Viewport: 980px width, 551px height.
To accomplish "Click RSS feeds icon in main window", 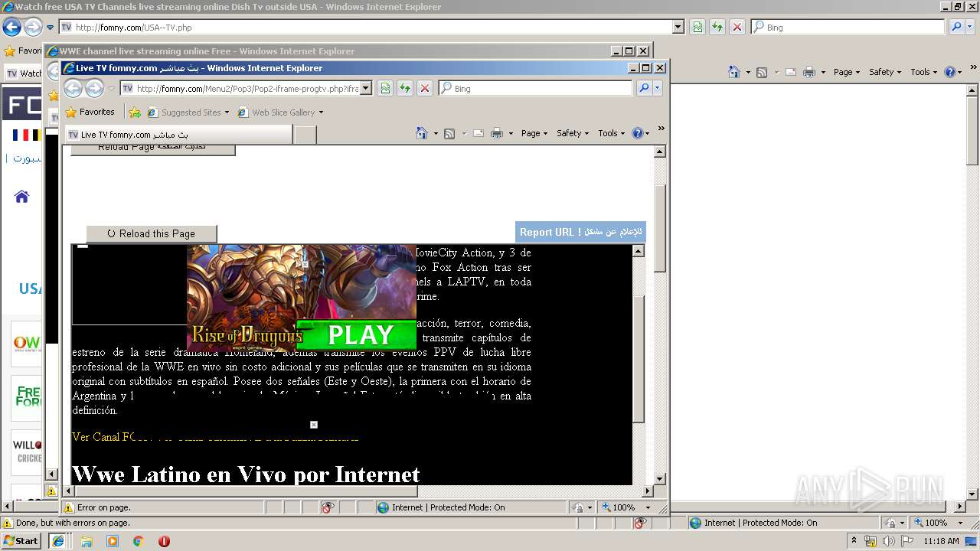I will pyautogui.click(x=762, y=72).
